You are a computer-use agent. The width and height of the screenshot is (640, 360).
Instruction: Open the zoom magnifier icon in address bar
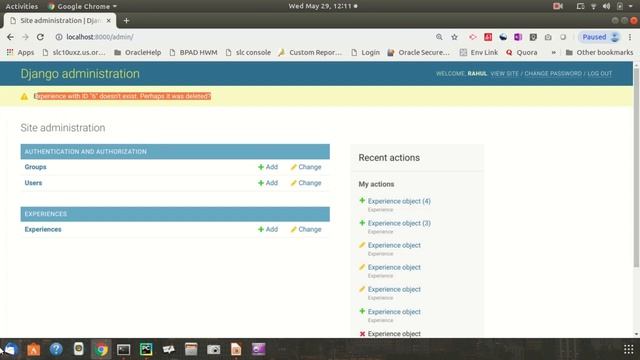click(x=439, y=37)
